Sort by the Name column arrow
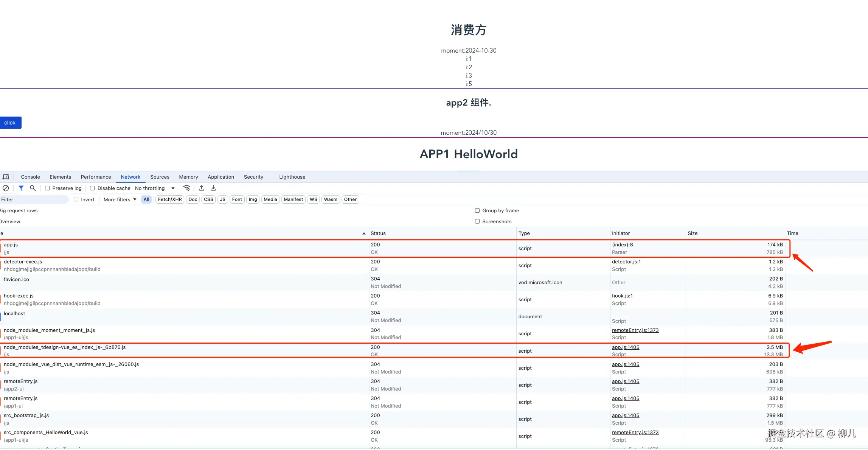Screen dimensions: 868x450 click(364, 233)
